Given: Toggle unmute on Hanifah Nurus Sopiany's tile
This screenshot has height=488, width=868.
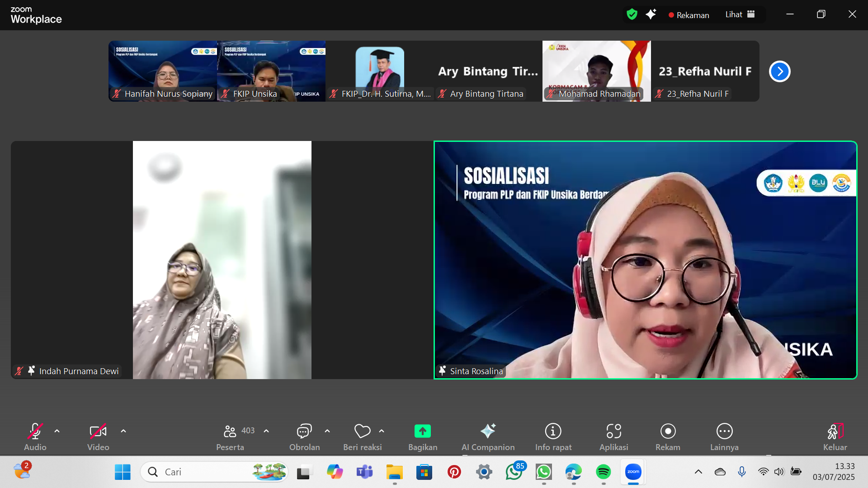Looking at the screenshot, I should click(x=117, y=94).
